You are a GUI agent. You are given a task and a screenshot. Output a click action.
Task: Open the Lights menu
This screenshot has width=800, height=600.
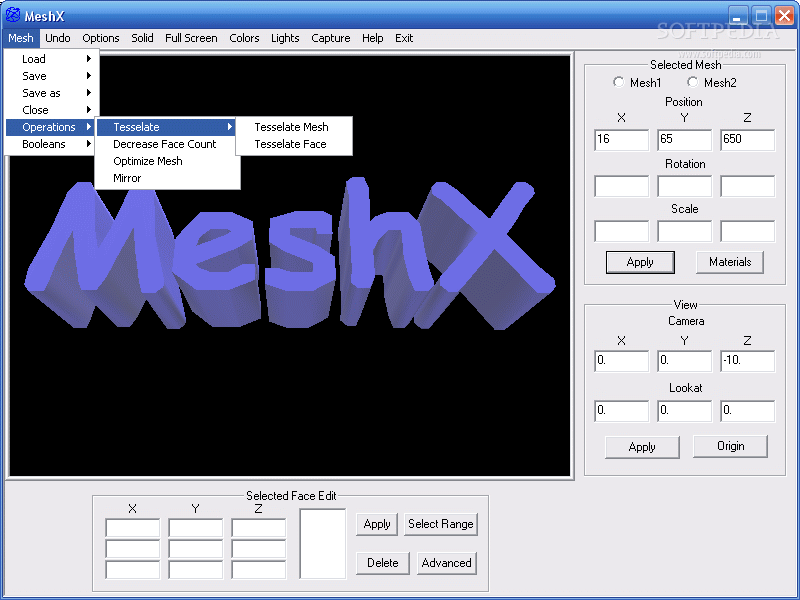(x=285, y=38)
